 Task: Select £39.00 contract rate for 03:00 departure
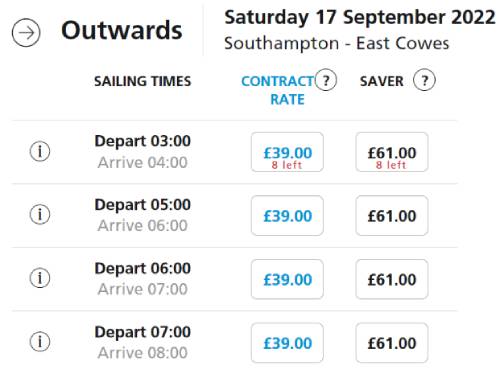pyautogui.click(x=287, y=152)
